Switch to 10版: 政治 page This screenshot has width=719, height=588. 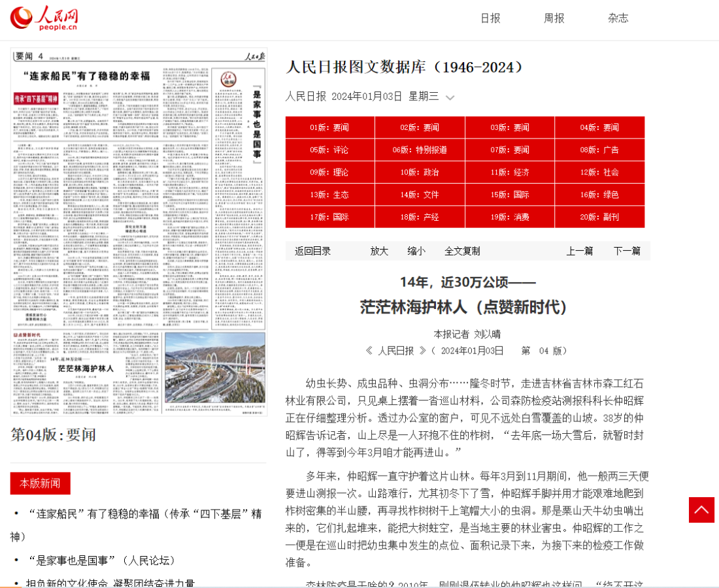(420, 172)
